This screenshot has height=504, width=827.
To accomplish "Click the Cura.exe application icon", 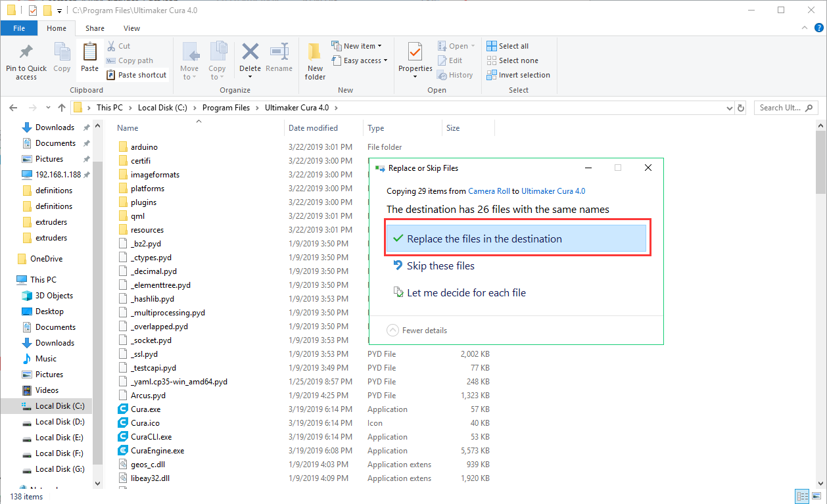I will pyautogui.click(x=123, y=409).
